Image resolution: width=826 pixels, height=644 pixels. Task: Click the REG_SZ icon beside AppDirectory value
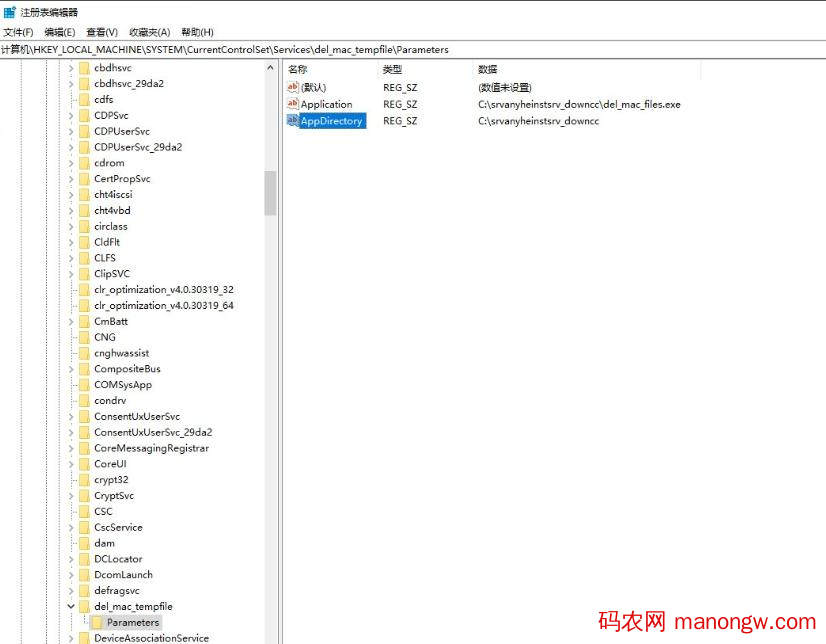click(x=293, y=120)
